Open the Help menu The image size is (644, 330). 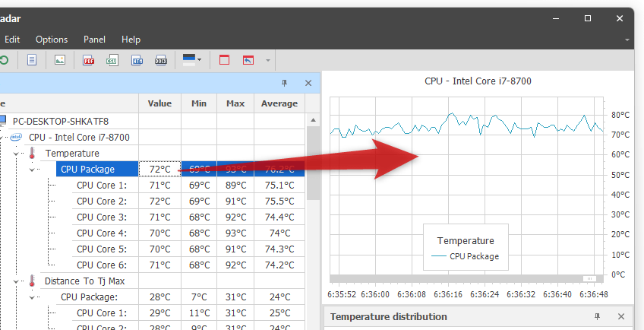click(131, 40)
